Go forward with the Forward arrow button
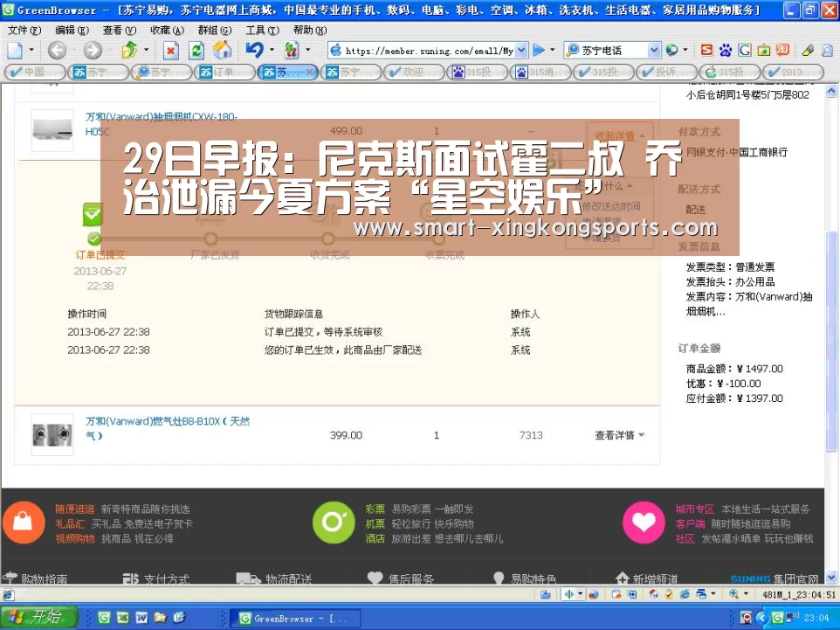 point(93,51)
